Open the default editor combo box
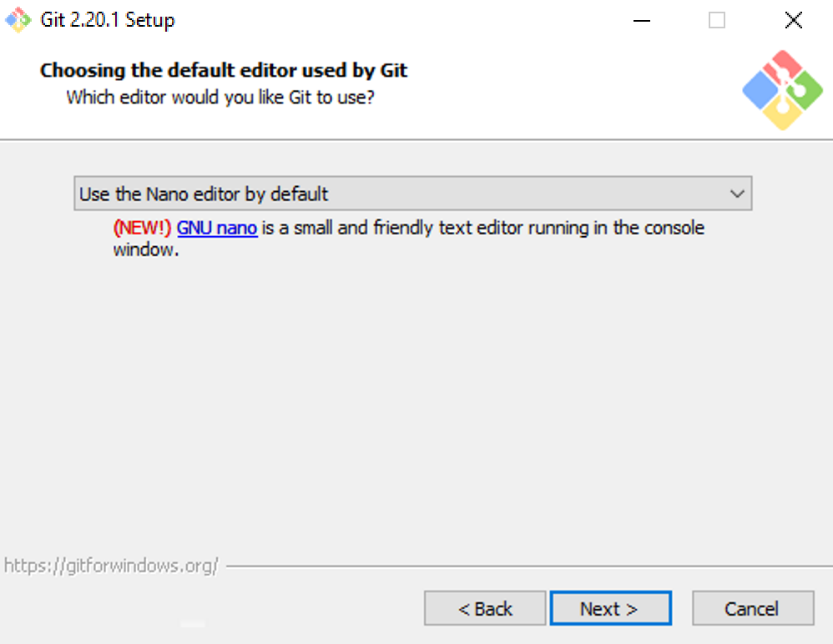This screenshot has width=833, height=644. 413,194
